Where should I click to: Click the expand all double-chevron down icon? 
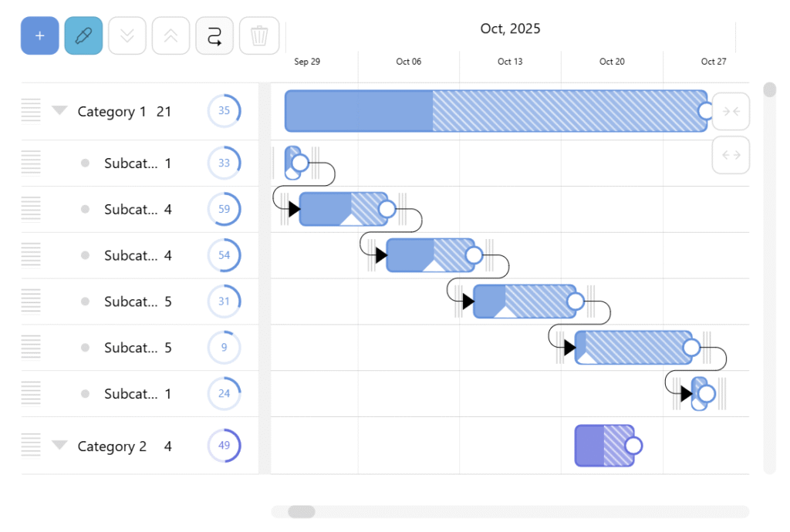pyautogui.click(x=127, y=35)
